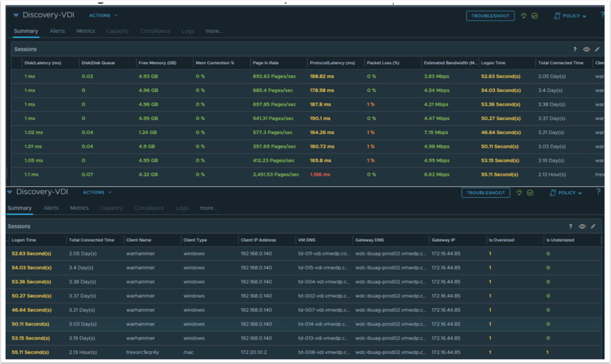The height and width of the screenshot is (364, 611).
Task: Toggle the eye icon in top Sessions widget
Action: point(586,49)
